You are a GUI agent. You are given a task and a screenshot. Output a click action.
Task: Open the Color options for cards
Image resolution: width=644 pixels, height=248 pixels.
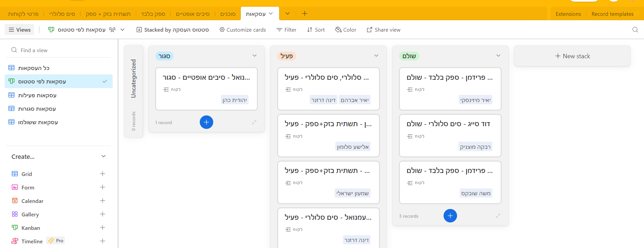pos(346,30)
